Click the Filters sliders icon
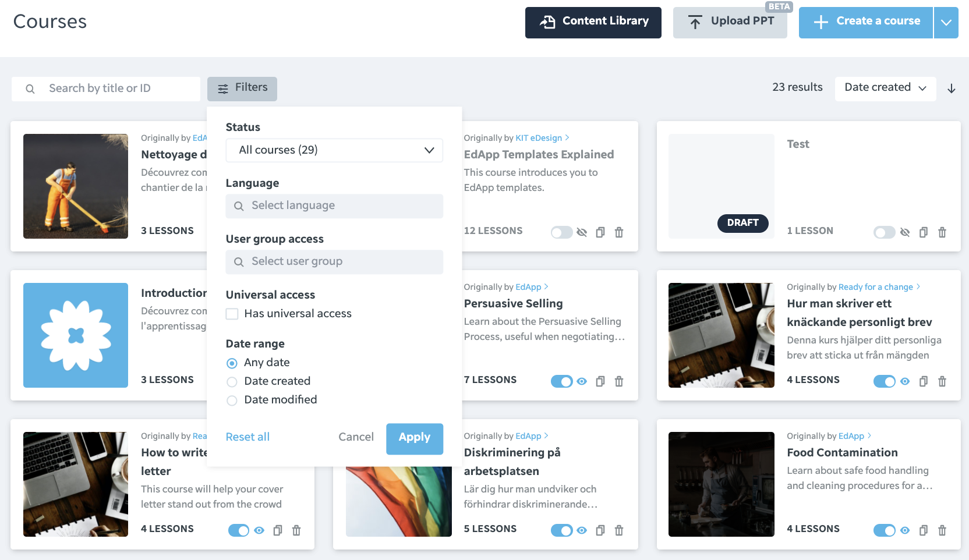Image resolution: width=969 pixels, height=560 pixels. [x=223, y=88]
